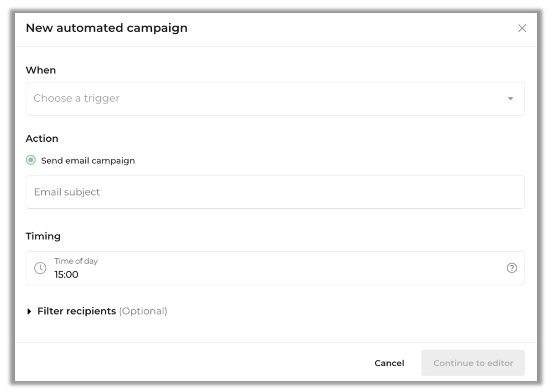552x392 pixels.
Task: Open the Choose a trigger combo box
Action: [x=268, y=99]
